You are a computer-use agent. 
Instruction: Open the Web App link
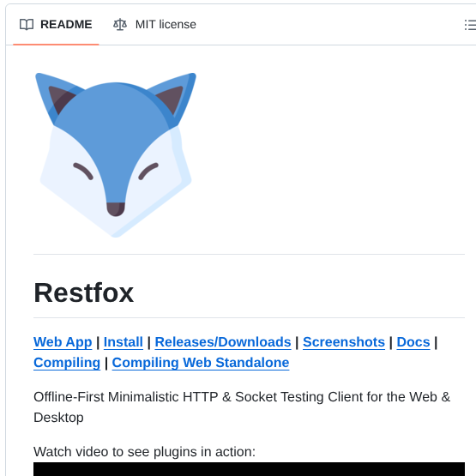(x=63, y=342)
